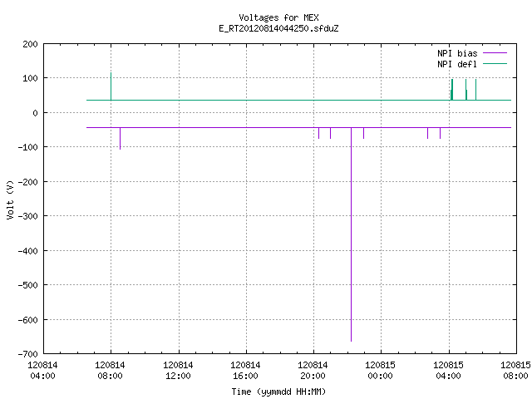Screen dimensions: 532x399
Task: Click the y-axis tick label -100
Action: coord(27,147)
